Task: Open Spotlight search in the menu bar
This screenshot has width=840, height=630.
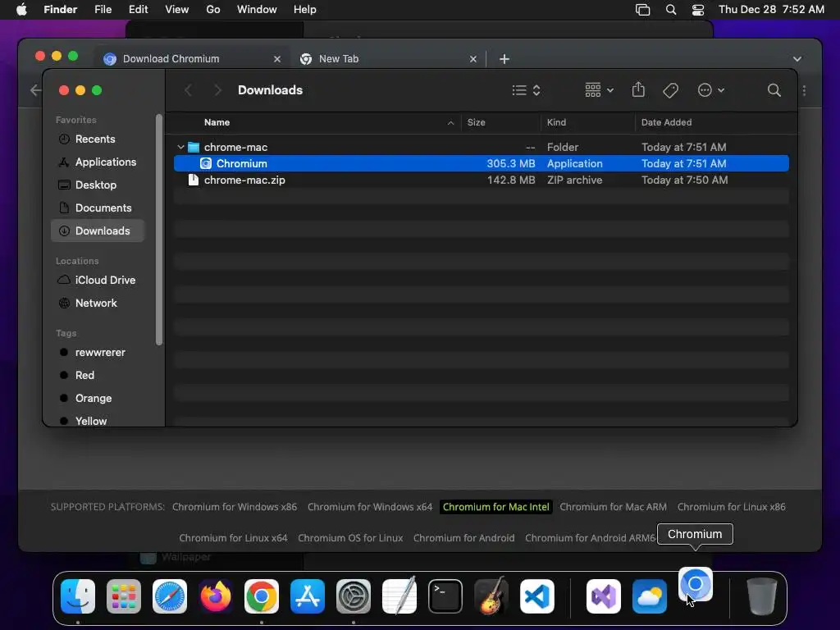Action: coord(671,10)
